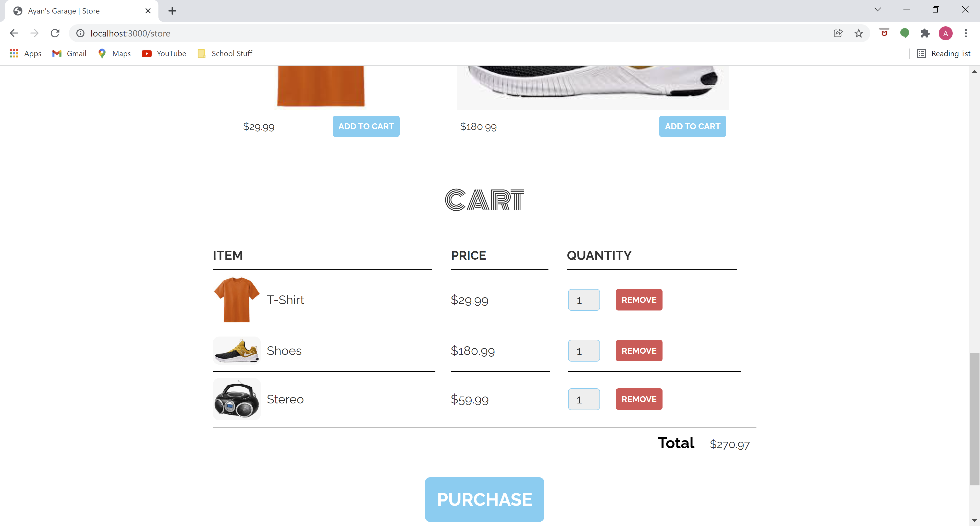The width and height of the screenshot is (980, 526).
Task: Select the Ayan's Garage Store tab
Action: pos(76,11)
